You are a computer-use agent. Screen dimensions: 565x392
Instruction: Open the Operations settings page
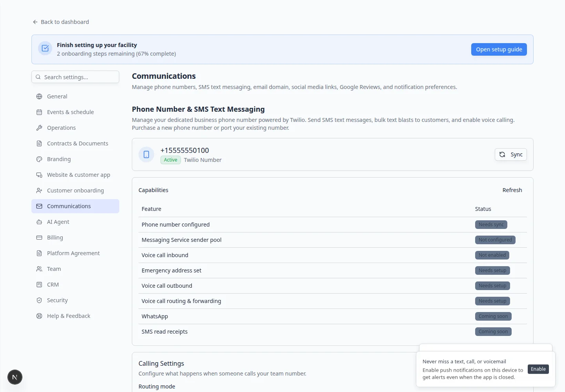(75, 128)
